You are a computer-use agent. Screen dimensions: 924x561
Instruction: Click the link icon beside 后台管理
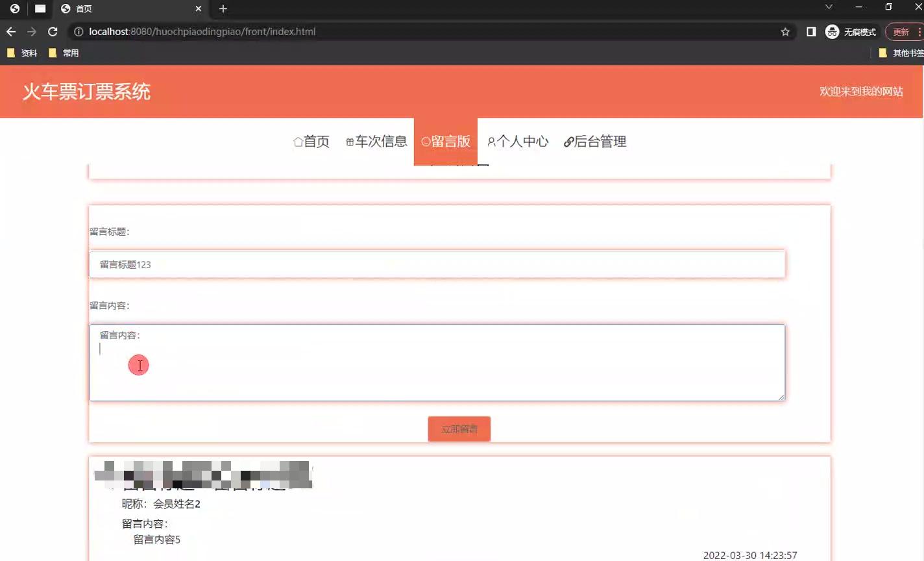click(x=568, y=142)
